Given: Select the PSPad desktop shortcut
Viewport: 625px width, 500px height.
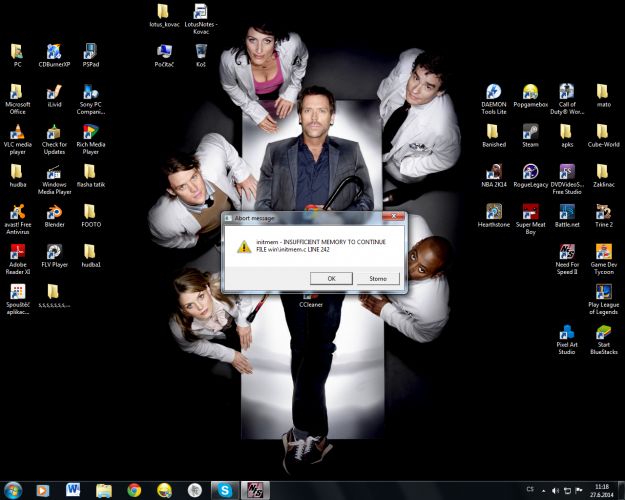Looking at the screenshot, I should coord(91,55).
